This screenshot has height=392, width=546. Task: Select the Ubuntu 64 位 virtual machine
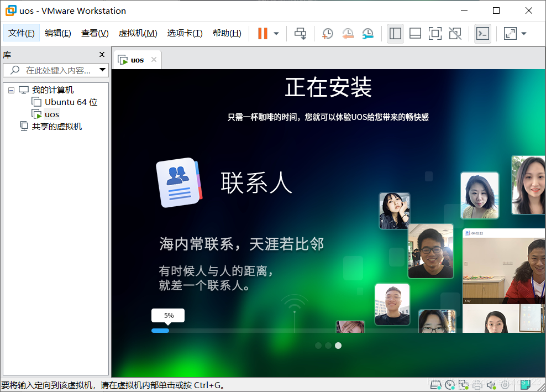pyautogui.click(x=71, y=102)
